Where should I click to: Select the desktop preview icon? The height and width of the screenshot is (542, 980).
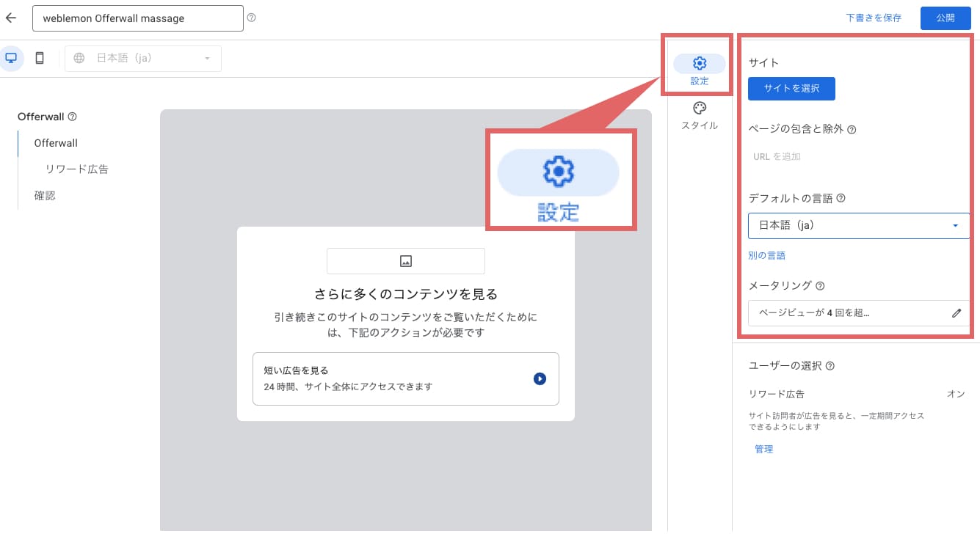[x=10, y=57]
